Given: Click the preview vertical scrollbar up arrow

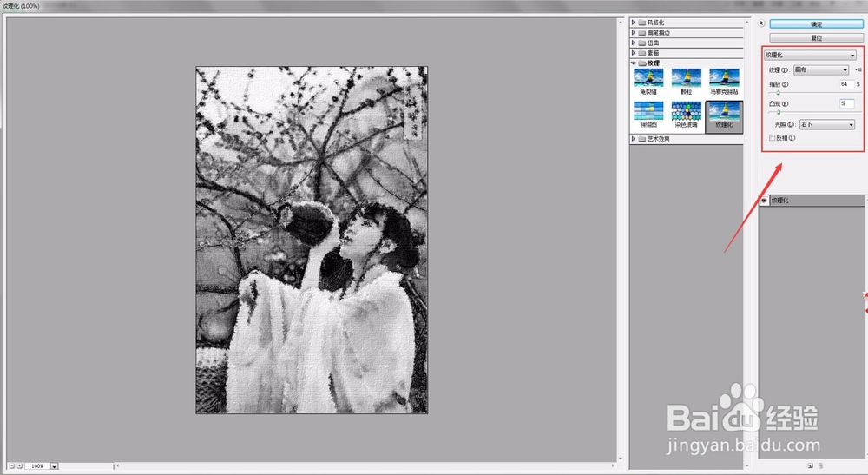Looking at the screenshot, I should pyautogui.click(x=621, y=23).
